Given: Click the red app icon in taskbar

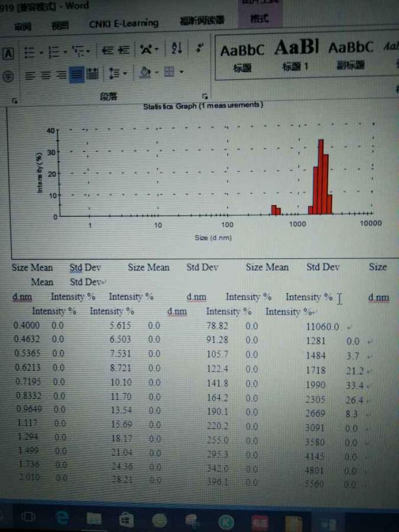Looking at the screenshot, I should [259, 523].
